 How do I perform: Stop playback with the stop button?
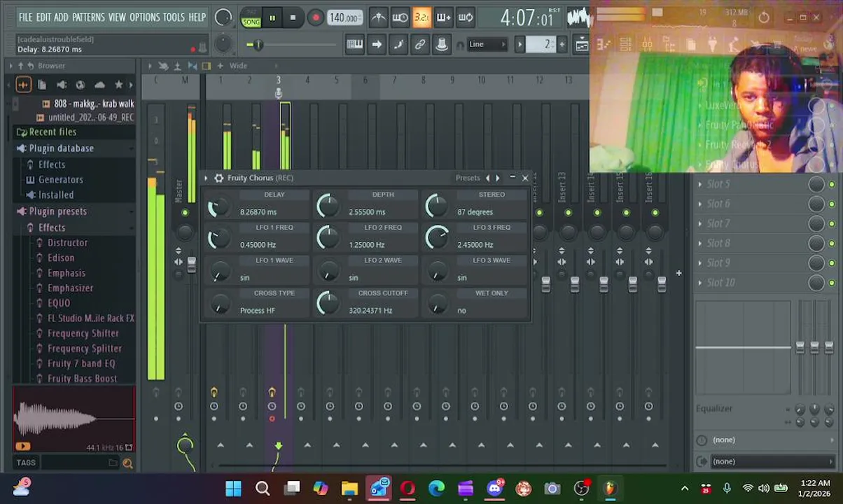coord(293,17)
